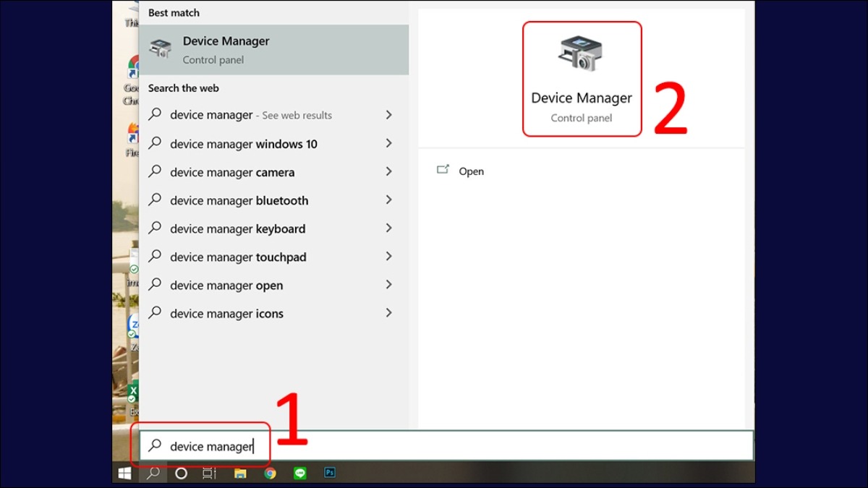Viewport: 868px width, 488px height.
Task: Click Open in the preview pane
Action: [x=472, y=171]
